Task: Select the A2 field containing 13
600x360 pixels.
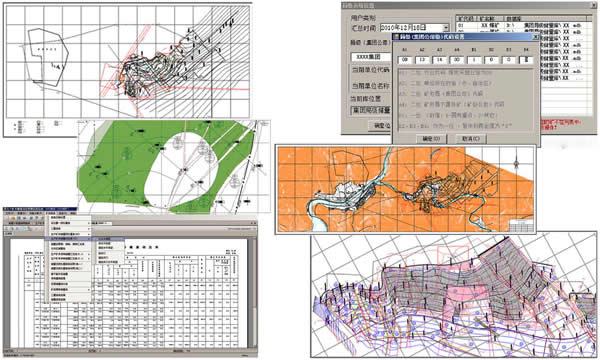Action: click(x=422, y=60)
